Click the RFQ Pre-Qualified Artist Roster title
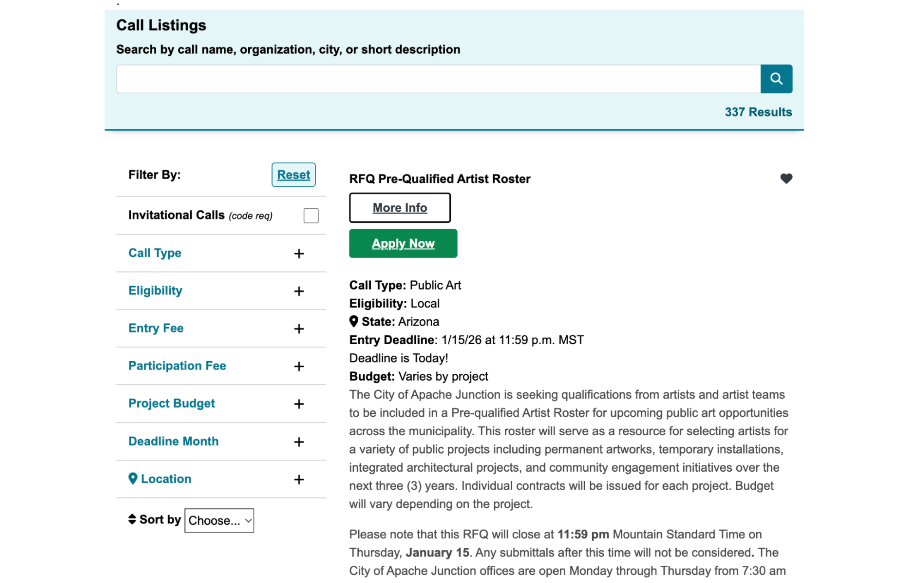This screenshot has width=924, height=583. 439,179
